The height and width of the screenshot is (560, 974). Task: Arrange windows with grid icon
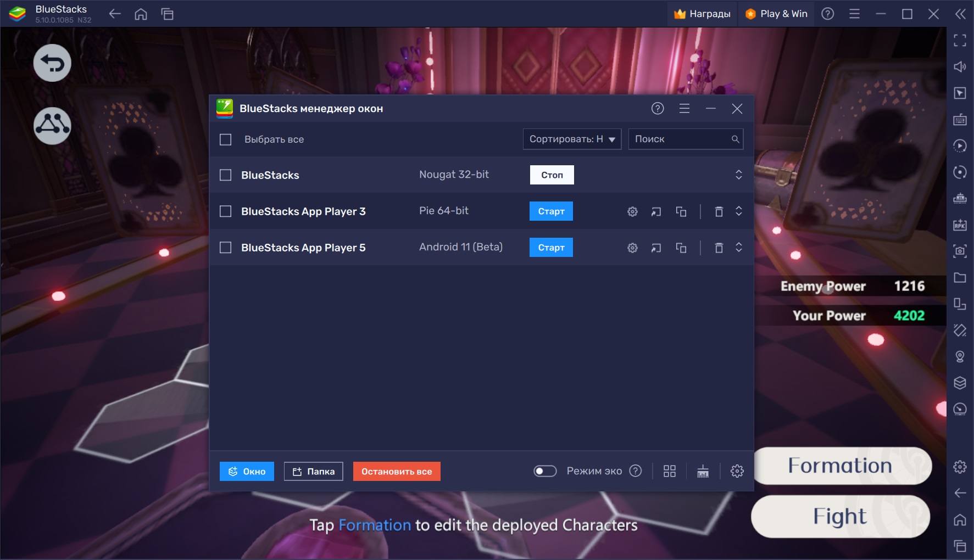[x=670, y=471]
